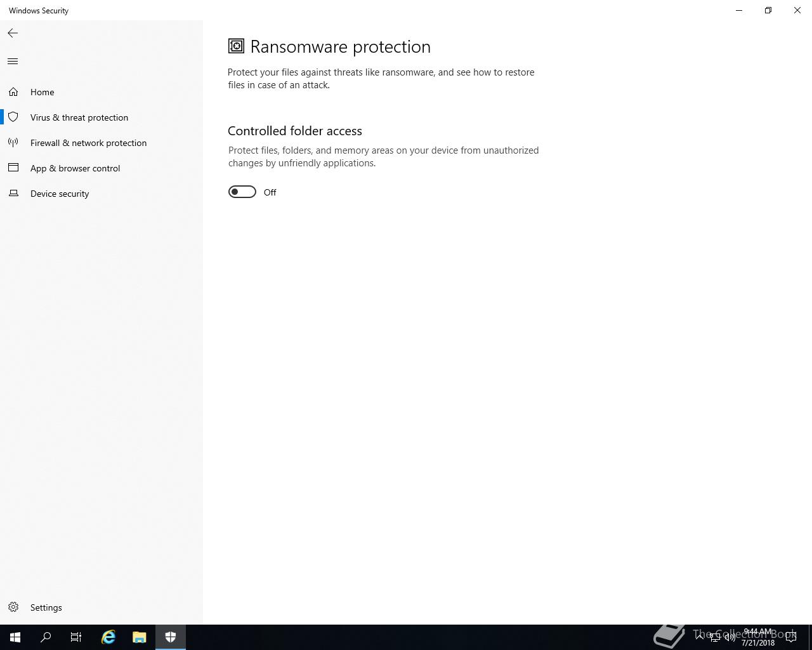Viewport: 812px width, 650px height.
Task: Click the Home house icon
Action: 13,92
